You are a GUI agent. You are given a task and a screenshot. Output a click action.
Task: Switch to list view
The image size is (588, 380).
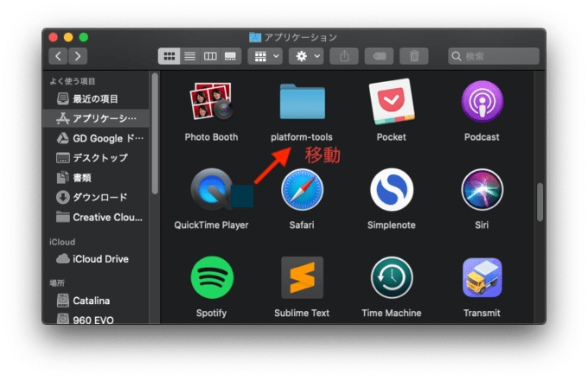coord(190,56)
